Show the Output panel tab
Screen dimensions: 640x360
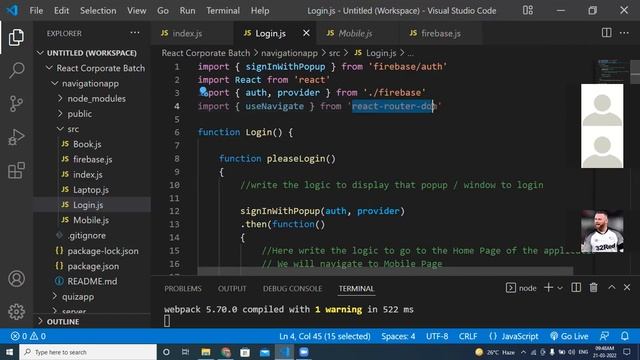click(x=232, y=289)
